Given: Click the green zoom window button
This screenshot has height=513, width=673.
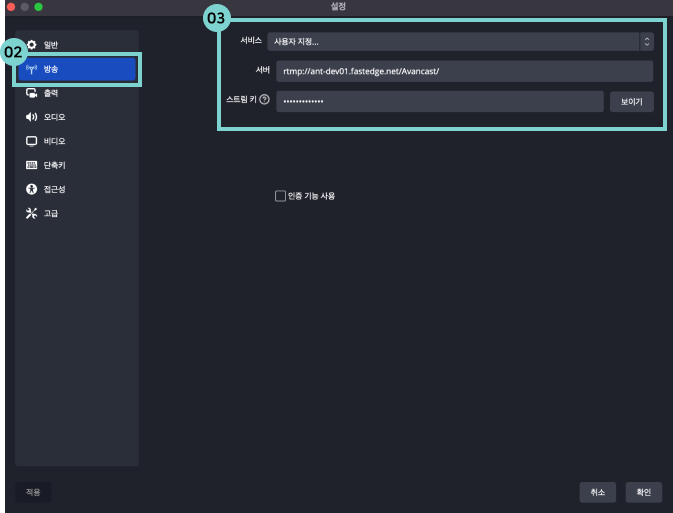Looking at the screenshot, I should coord(39,7).
